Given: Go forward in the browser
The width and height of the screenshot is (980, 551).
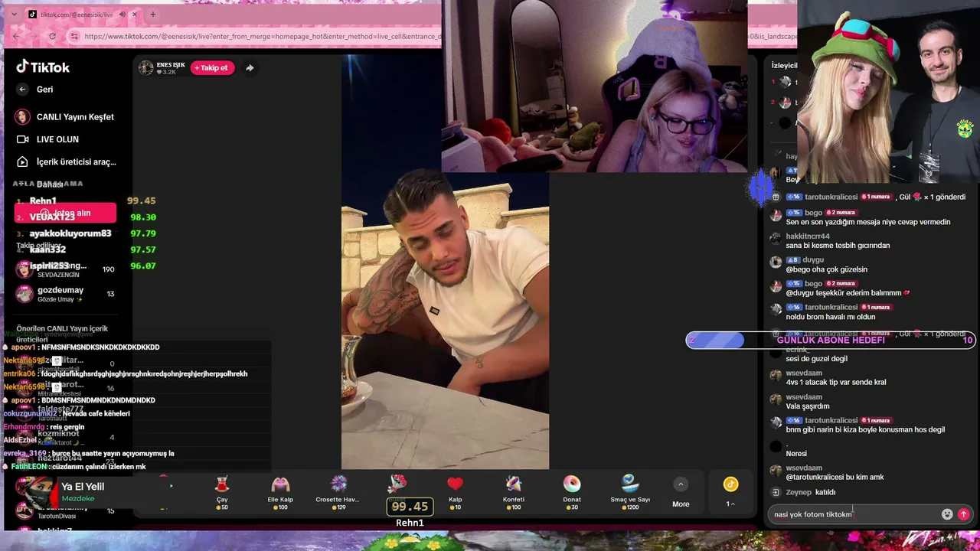Looking at the screenshot, I should [x=34, y=36].
